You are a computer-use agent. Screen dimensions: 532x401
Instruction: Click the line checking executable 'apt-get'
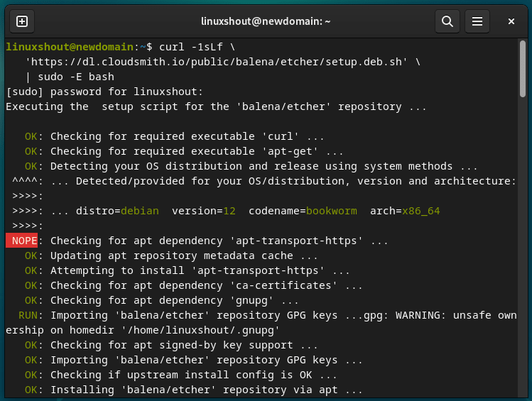point(184,151)
